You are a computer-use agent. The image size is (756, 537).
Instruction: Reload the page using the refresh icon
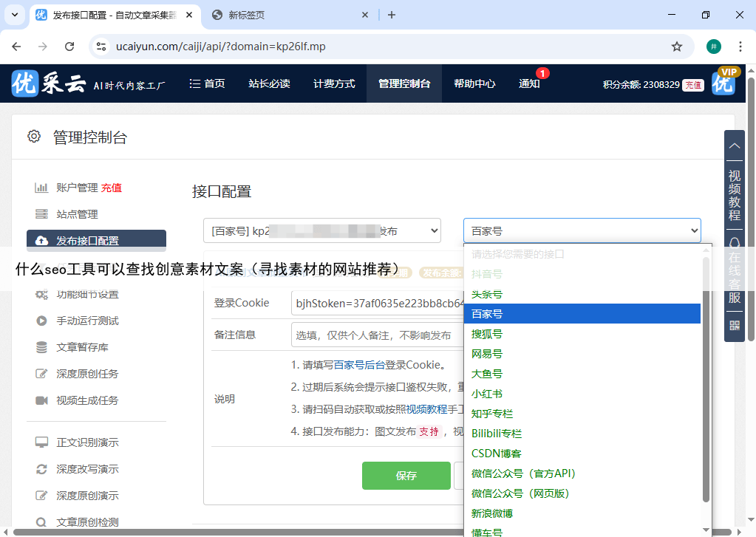(69, 47)
